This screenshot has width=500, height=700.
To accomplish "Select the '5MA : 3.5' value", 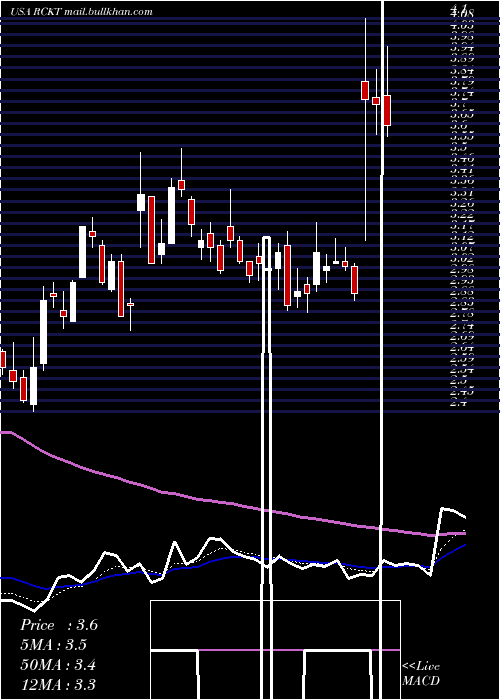I will tap(53, 645).
